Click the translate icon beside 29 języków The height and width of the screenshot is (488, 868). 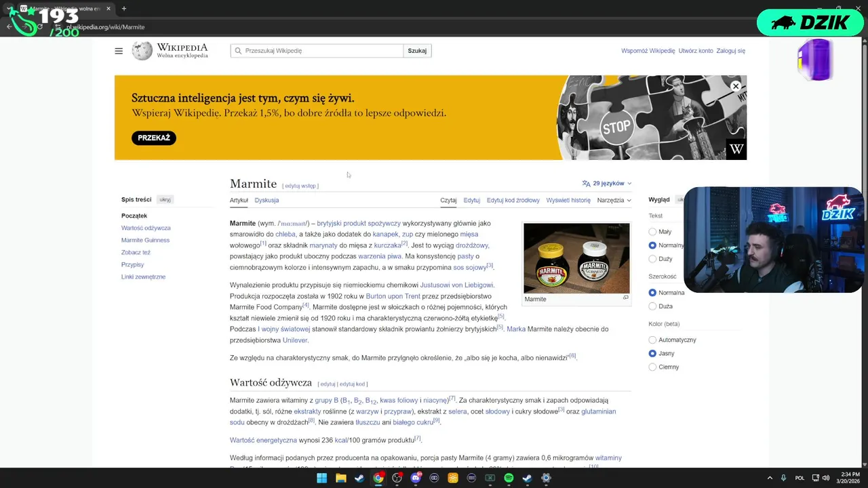pos(586,184)
